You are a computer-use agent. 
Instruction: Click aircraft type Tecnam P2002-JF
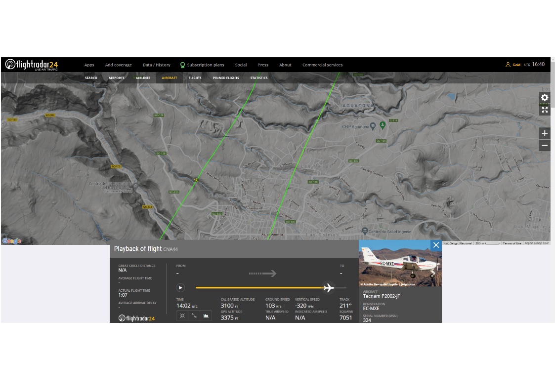click(x=382, y=296)
